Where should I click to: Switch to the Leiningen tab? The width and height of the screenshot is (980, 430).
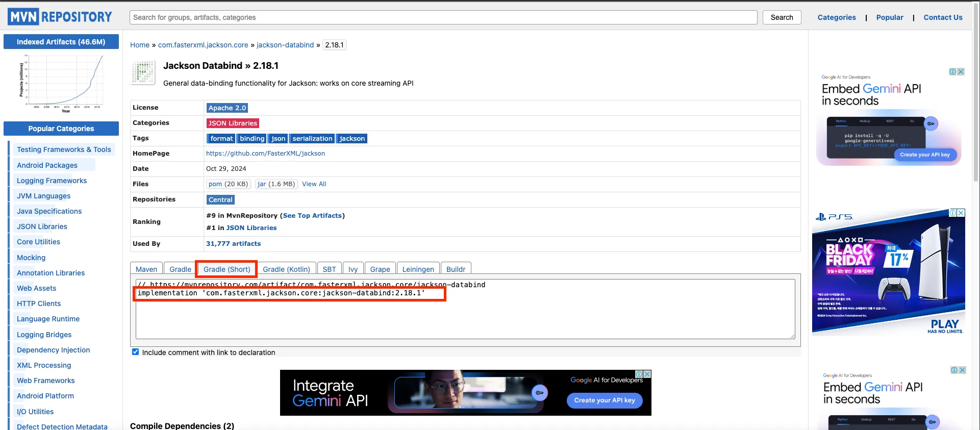[x=418, y=269]
